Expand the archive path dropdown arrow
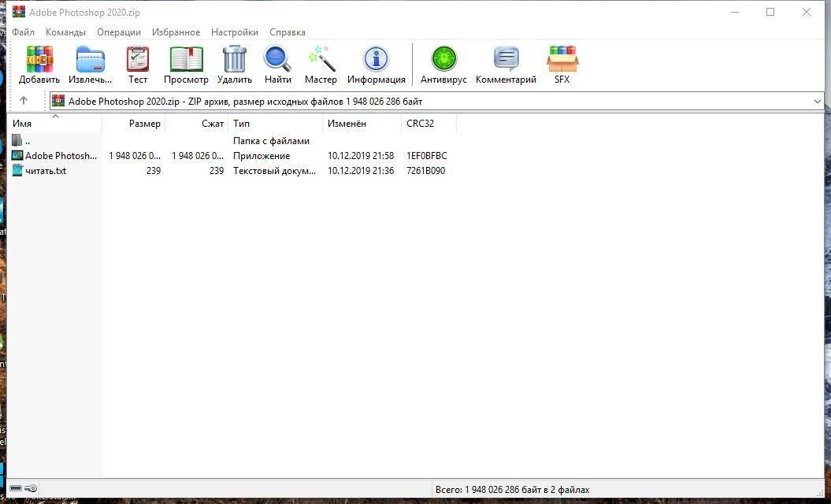This screenshot has width=831, height=504. click(x=817, y=102)
